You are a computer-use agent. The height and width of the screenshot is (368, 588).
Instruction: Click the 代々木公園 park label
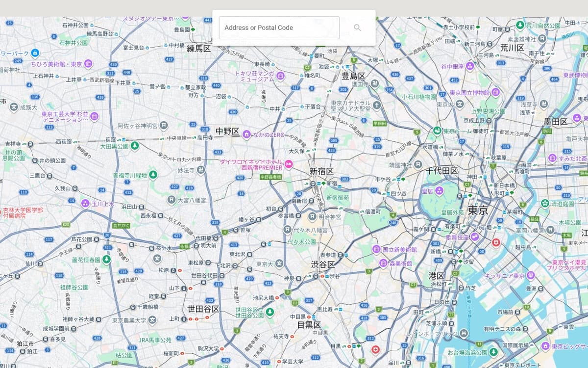coord(301,242)
